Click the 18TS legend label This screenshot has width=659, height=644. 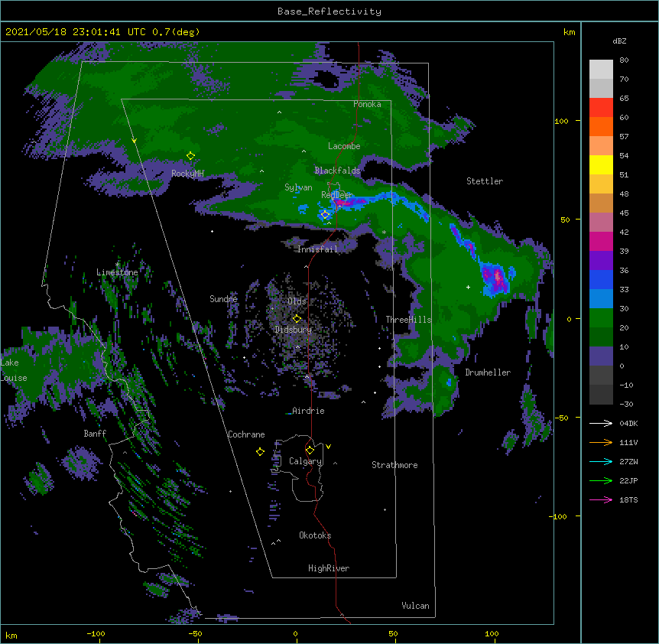628,499
